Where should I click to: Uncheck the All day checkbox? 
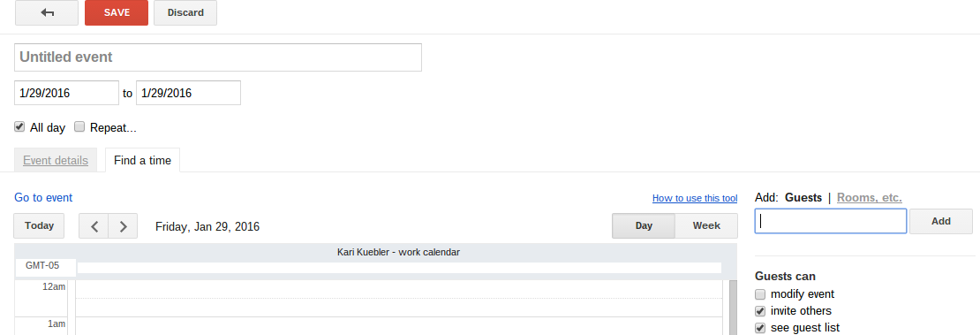[x=20, y=127]
